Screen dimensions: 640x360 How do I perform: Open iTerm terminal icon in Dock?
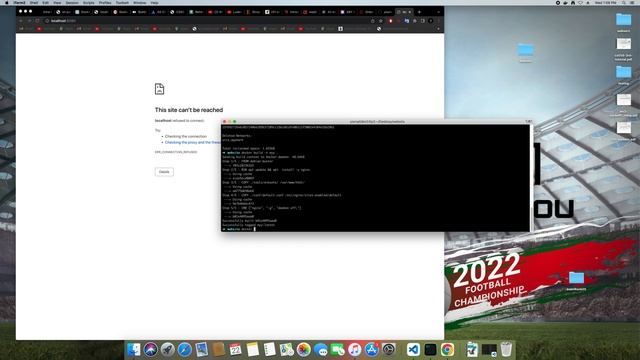click(x=430, y=349)
